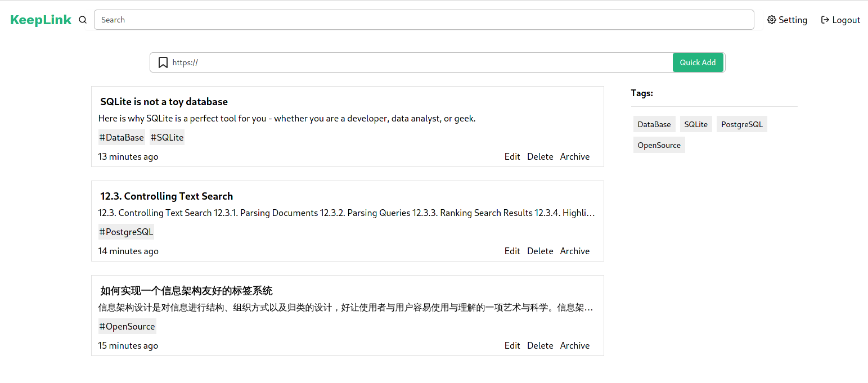The image size is (868, 383).
Task: Click the 'Tags:' heading
Action: (642, 93)
